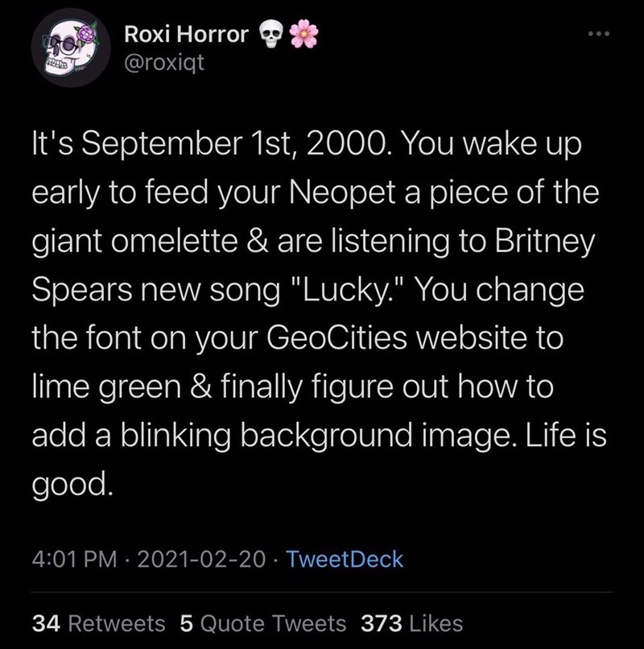Show the 5 Quote Tweets
This screenshot has height=649, width=644.
[262, 623]
